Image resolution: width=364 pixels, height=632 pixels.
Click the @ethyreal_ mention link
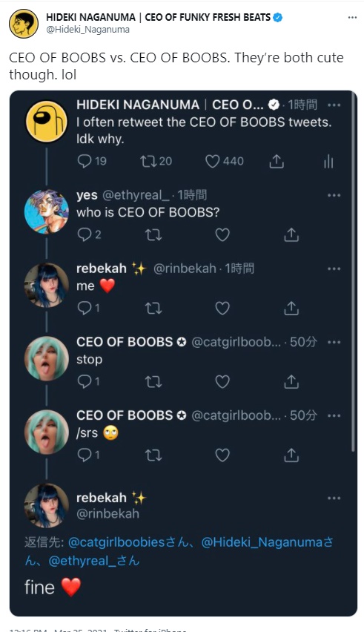pos(94,561)
